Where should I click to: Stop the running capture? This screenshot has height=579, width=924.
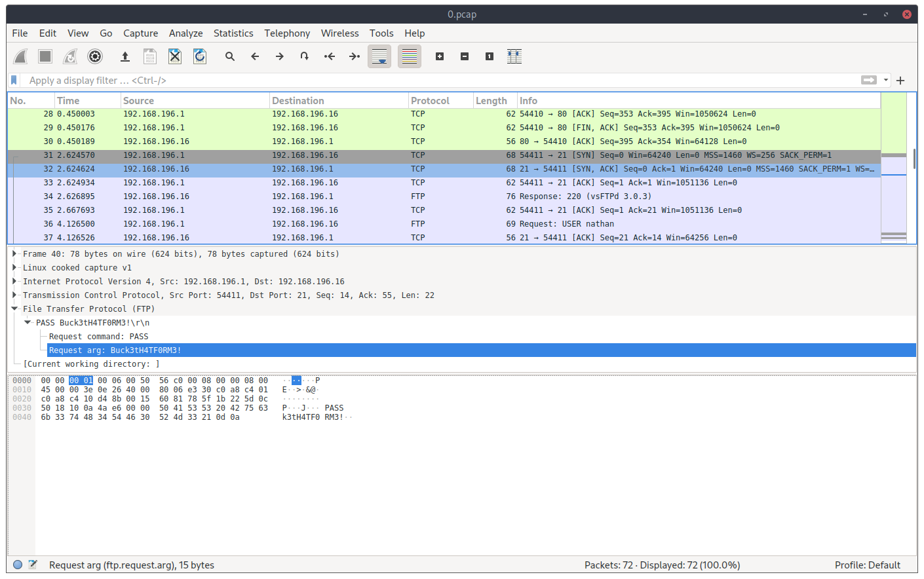point(45,56)
